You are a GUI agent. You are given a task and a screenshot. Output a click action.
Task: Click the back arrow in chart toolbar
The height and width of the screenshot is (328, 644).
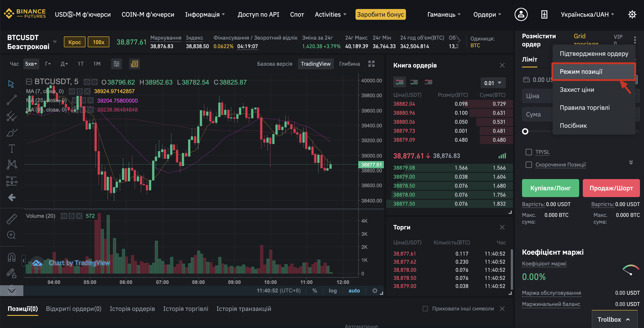12,198
